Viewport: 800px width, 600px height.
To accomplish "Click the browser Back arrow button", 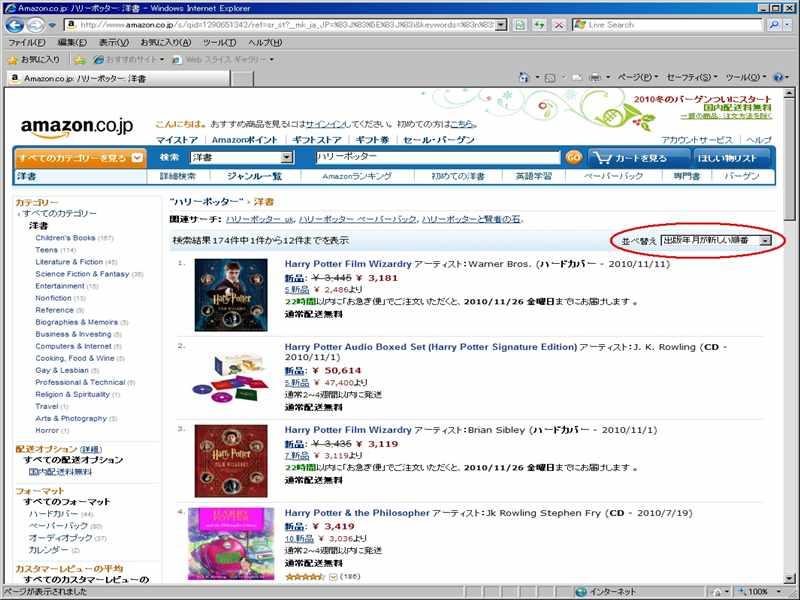I will (15, 24).
